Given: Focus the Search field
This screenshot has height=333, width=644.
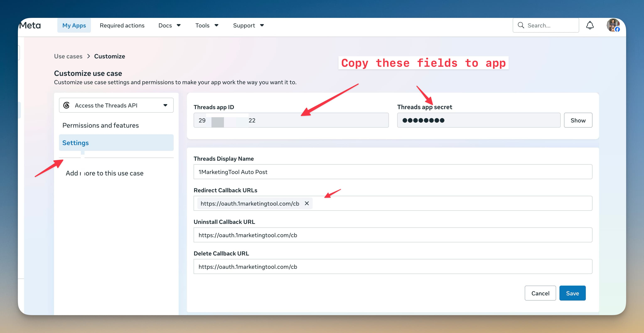Looking at the screenshot, I should pos(546,25).
